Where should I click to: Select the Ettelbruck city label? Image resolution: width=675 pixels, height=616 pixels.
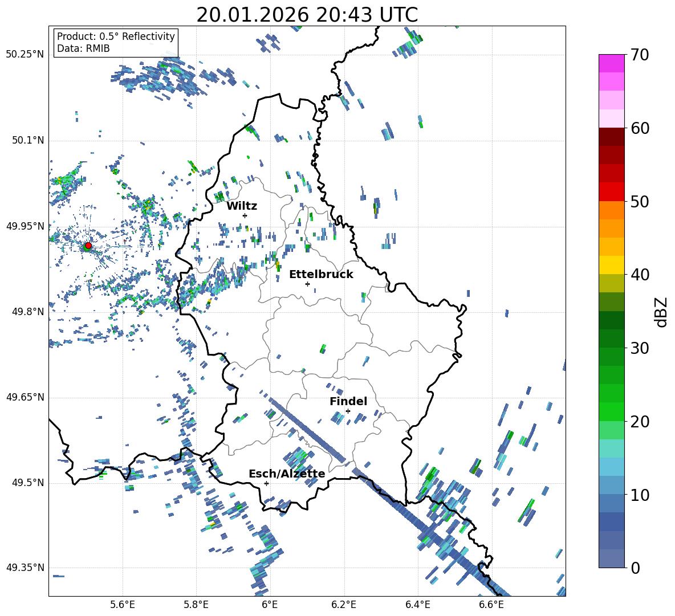(x=321, y=275)
